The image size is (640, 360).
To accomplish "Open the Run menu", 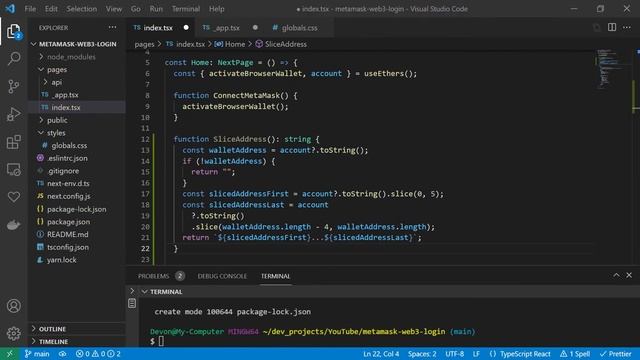I will (x=156, y=9).
